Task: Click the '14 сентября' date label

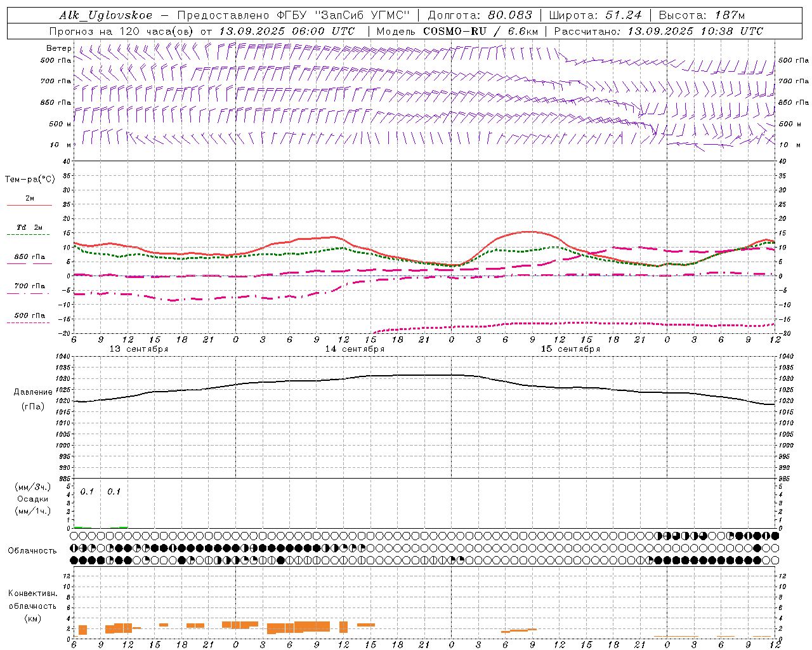Action: point(355,349)
